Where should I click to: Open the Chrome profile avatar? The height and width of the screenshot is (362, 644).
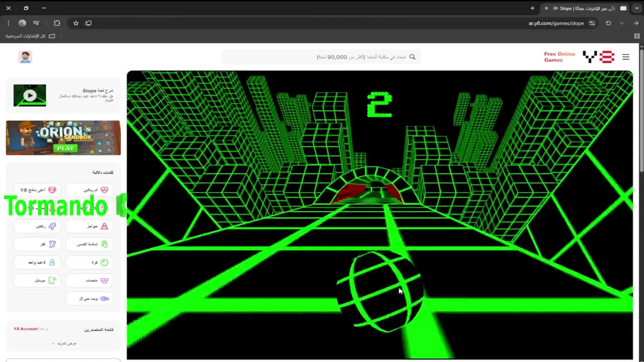(22, 23)
